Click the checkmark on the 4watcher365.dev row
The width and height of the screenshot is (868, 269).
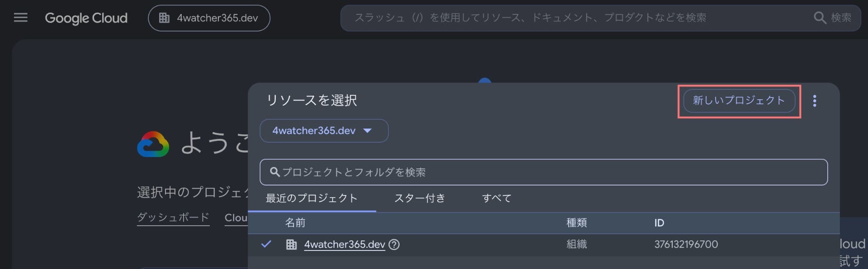(x=266, y=244)
